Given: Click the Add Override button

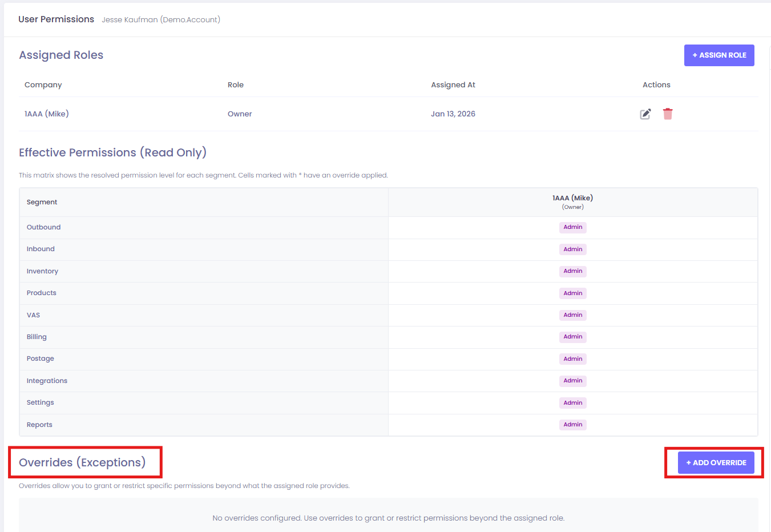Looking at the screenshot, I should click(x=716, y=463).
